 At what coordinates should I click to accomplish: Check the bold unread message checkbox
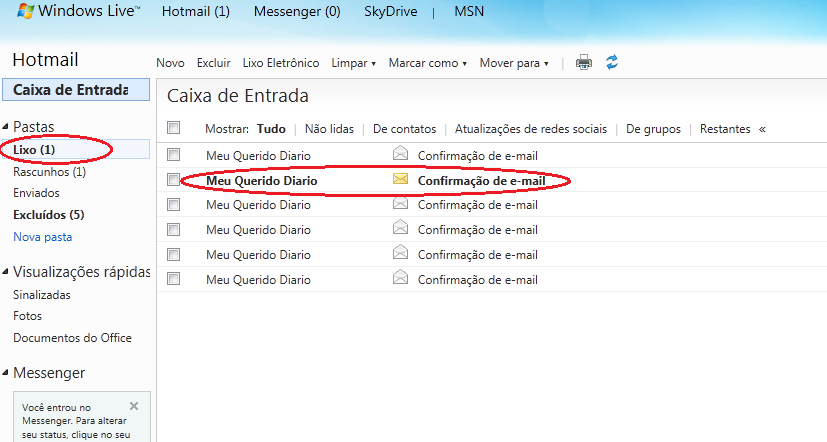click(174, 180)
